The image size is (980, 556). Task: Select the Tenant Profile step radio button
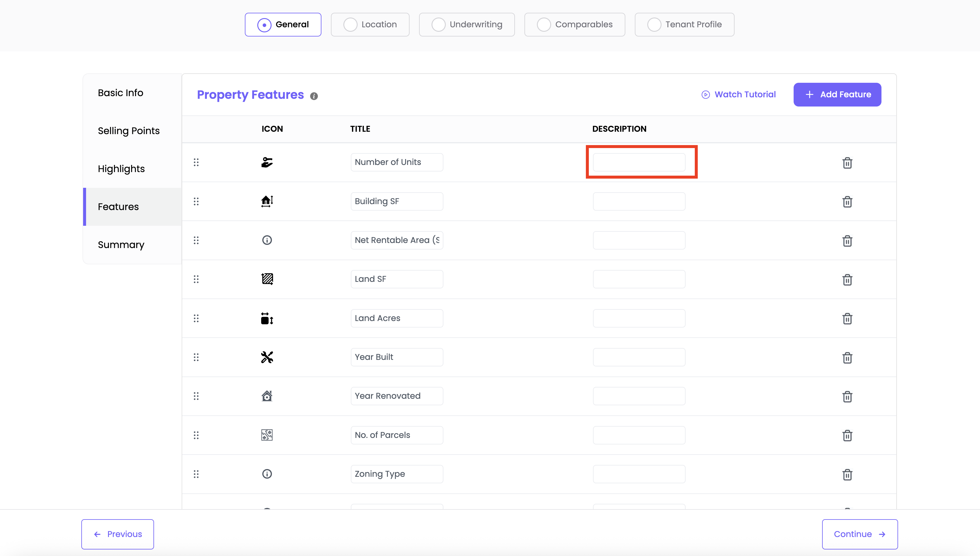[654, 24]
